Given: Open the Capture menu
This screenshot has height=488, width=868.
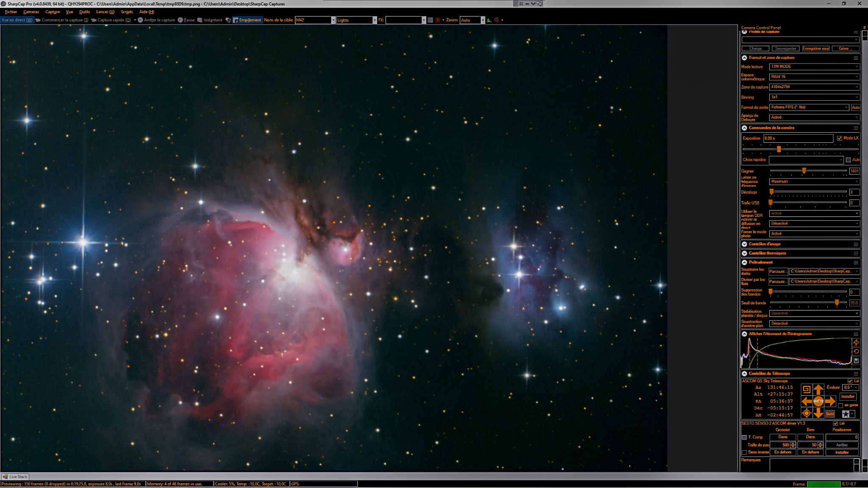Looking at the screenshot, I should 53,12.
